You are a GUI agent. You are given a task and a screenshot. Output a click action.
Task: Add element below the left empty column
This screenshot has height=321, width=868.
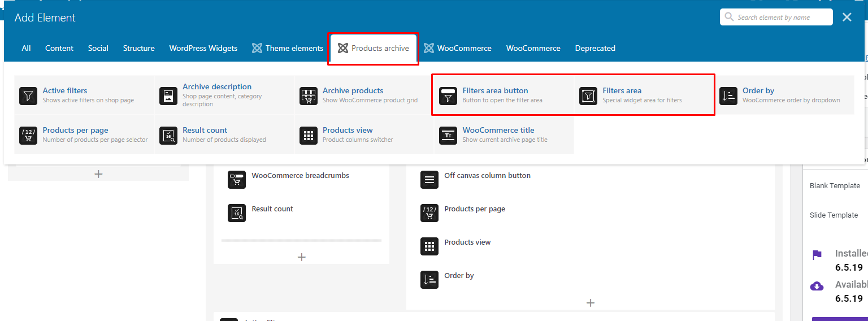pos(98,173)
